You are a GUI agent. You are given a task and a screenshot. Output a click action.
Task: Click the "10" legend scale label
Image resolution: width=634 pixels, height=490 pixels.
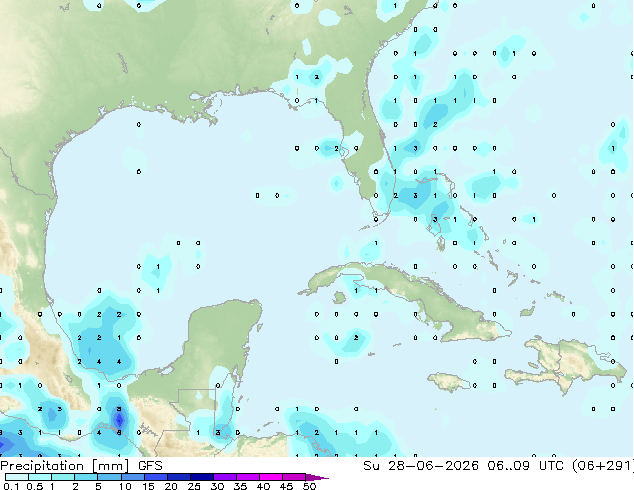click(x=125, y=486)
